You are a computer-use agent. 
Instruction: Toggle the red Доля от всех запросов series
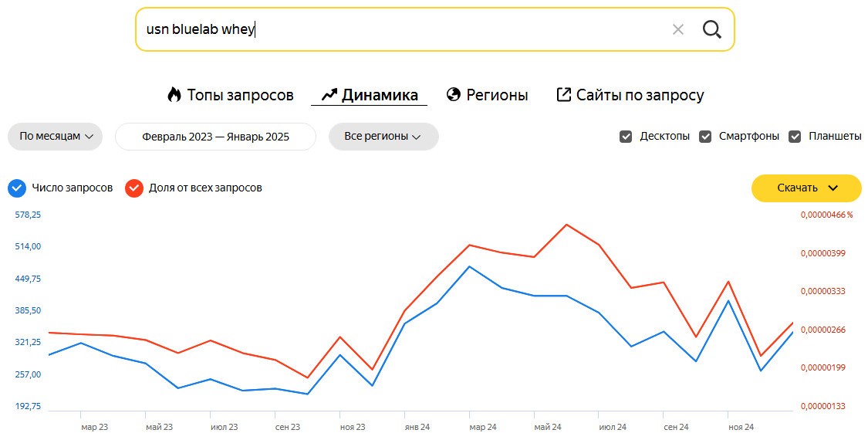point(134,188)
